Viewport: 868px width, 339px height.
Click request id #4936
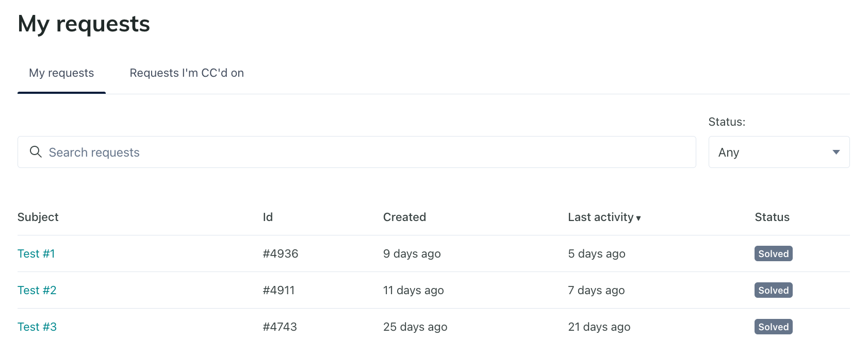click(281, 253)
